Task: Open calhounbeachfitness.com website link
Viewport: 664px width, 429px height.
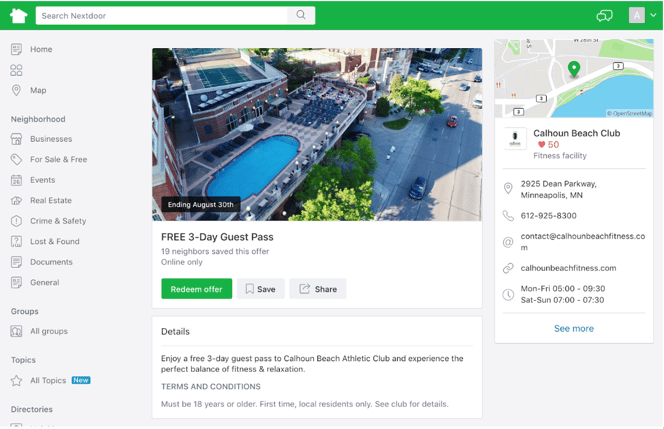Action: point(568,268)
